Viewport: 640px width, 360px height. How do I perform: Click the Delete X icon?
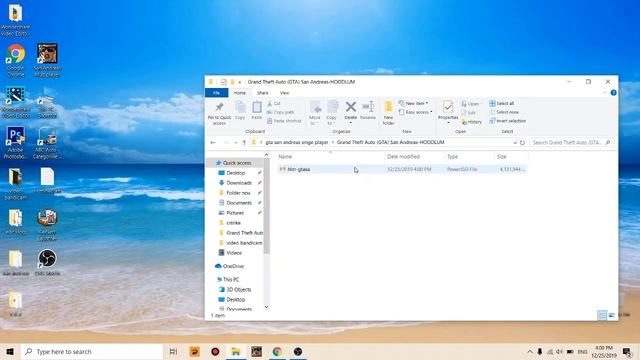pos(351,107)
